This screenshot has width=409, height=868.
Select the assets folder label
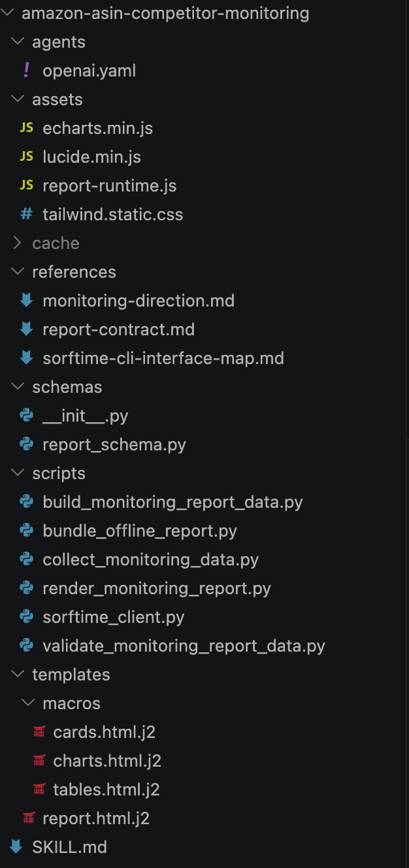pyautogui.click(x=57, y=99)
